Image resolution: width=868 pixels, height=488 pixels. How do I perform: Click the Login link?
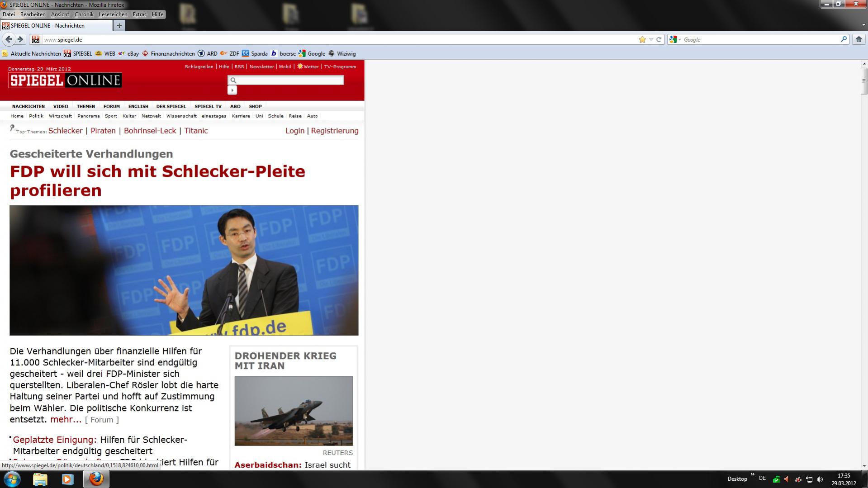[295, 131]
